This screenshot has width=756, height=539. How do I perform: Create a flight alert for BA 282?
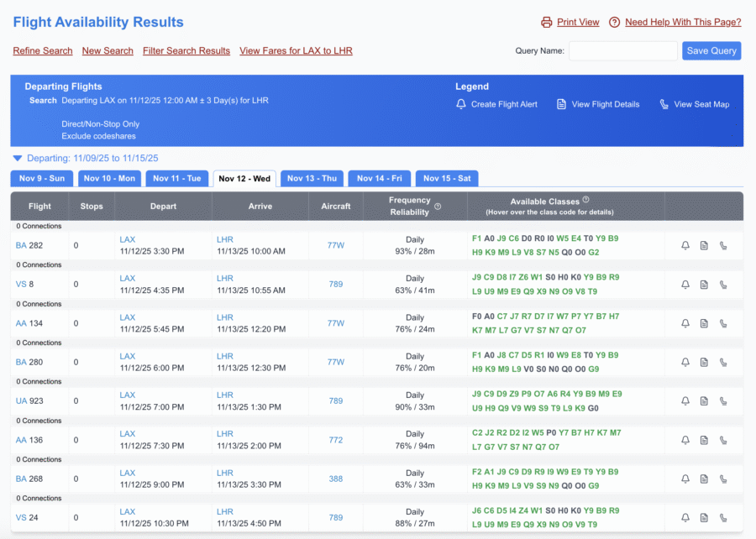[x=685, y=245]
